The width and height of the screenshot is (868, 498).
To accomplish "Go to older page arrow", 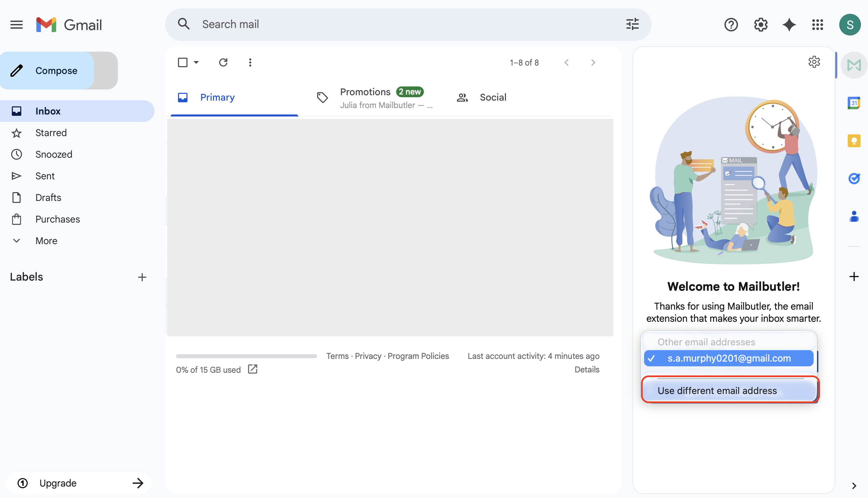I will click(x=593, y=62).
